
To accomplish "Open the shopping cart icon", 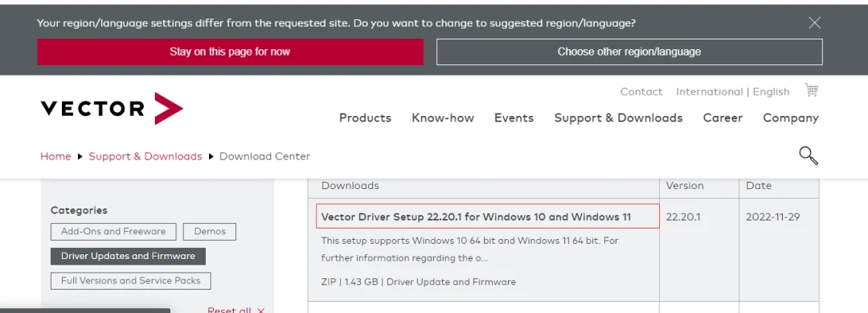I will pos(811,90).
